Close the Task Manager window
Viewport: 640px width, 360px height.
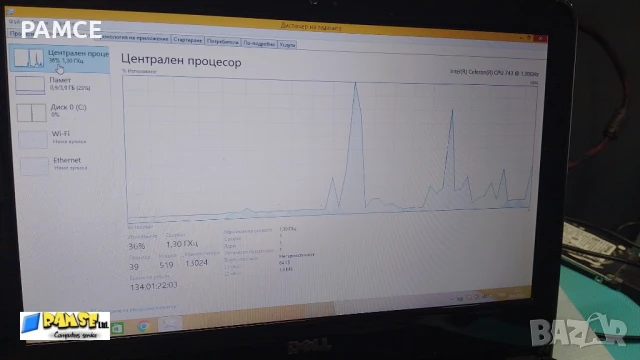[540, 38]
